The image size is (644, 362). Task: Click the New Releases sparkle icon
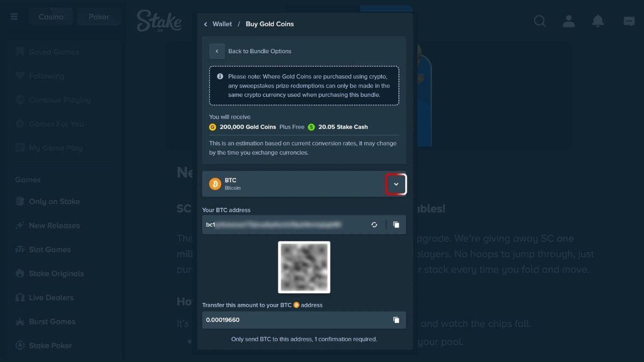click(20, 226)
